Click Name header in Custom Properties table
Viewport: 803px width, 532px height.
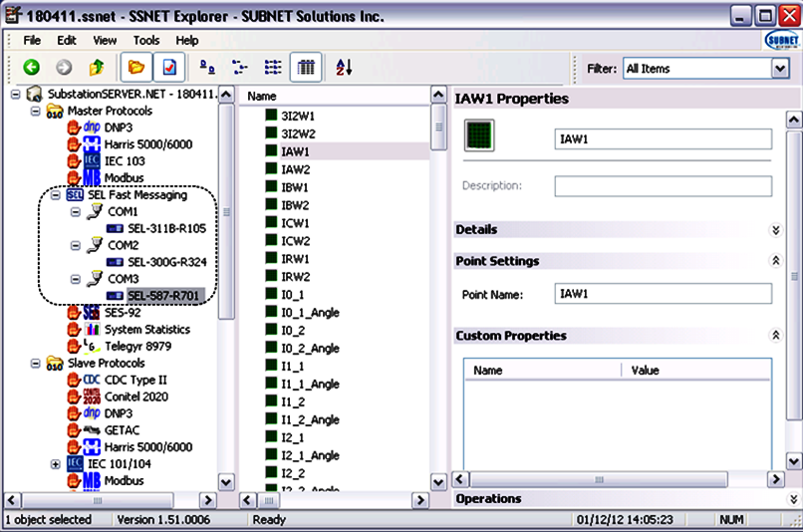point(543,371)
